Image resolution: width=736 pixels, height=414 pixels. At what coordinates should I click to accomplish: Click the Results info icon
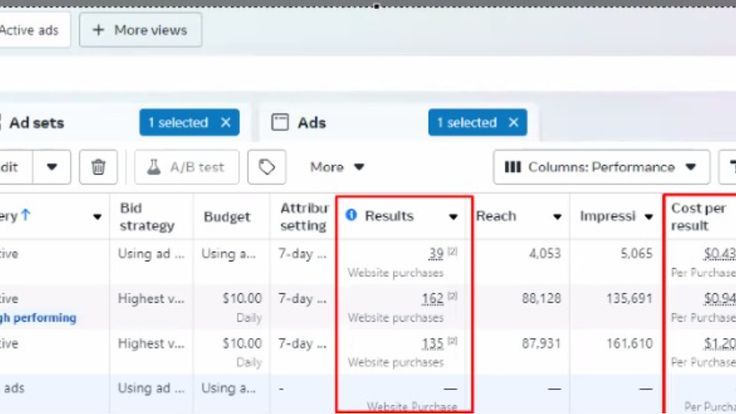click(351, 215)
